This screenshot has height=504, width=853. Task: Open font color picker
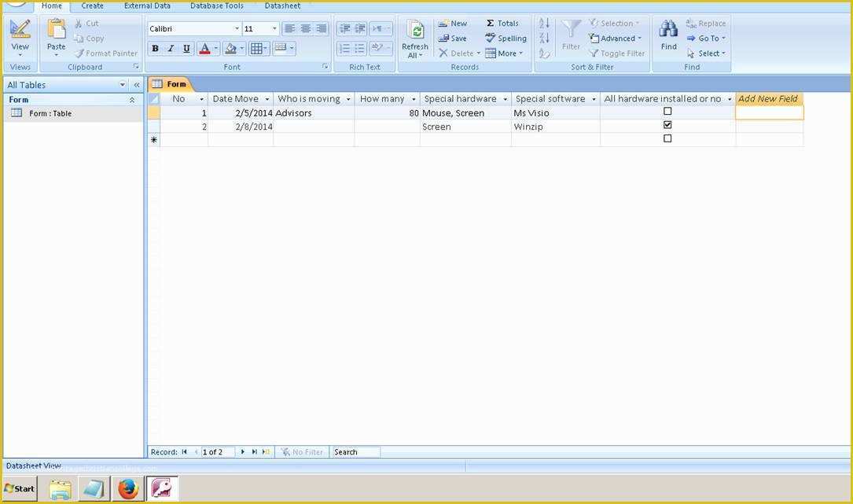tap(215, 49)
